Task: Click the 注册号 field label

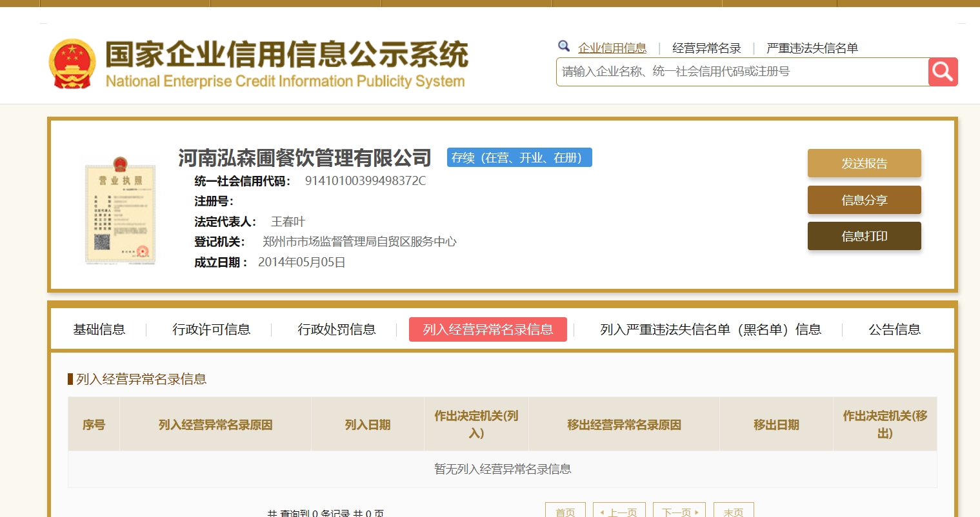Action: coord(214,201)
